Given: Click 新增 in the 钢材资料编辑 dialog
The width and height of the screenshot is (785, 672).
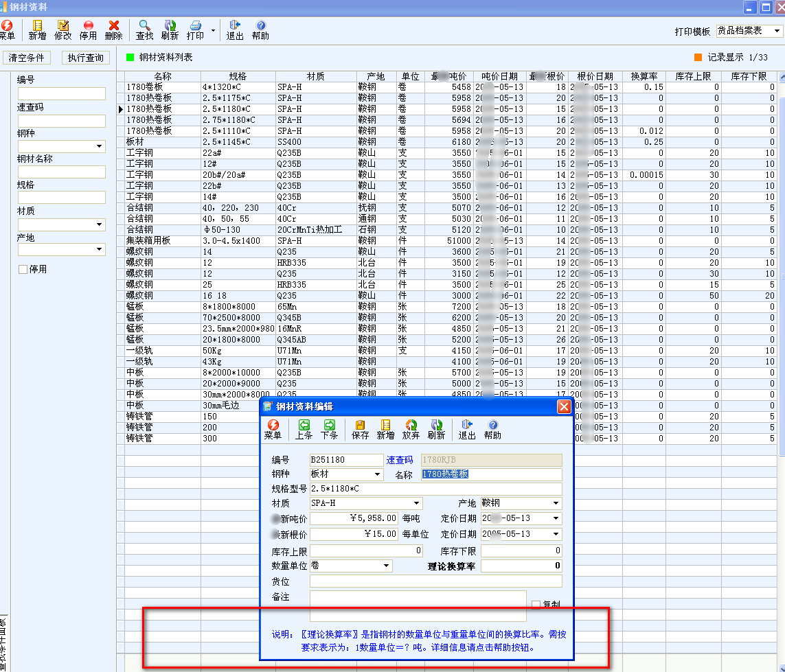Looking at the screenshot, I should pos(385,430).
